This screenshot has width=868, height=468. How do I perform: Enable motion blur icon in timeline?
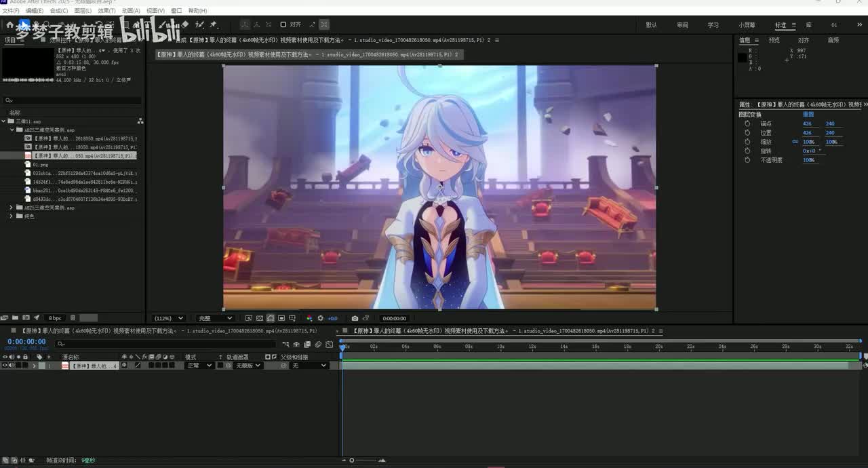click(x=318, y=345)
